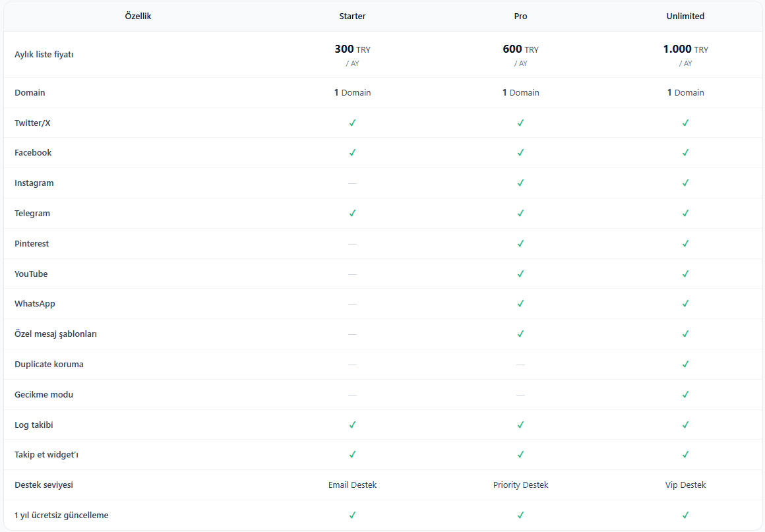
Task: Click the Email Destek cell
Action: coord(352,485)
